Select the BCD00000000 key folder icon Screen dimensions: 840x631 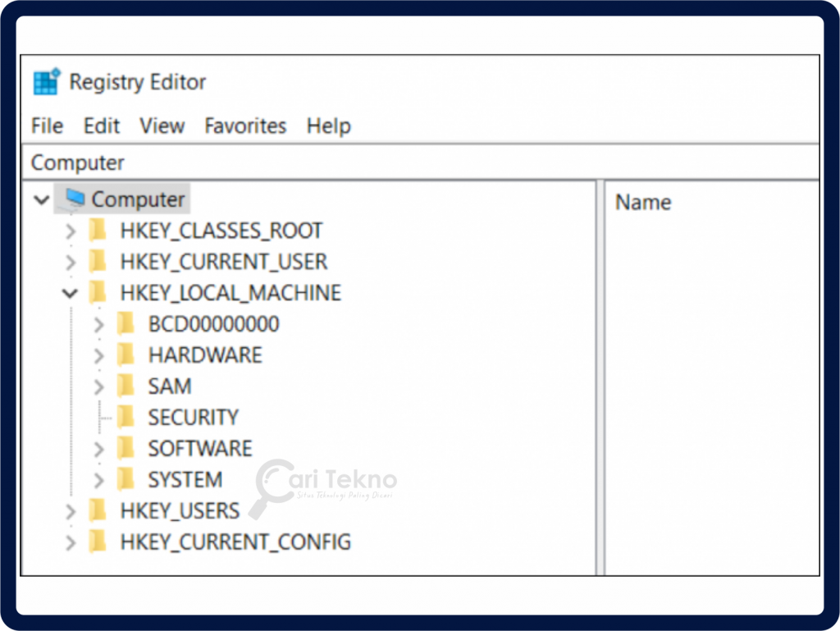click(127, 324)
